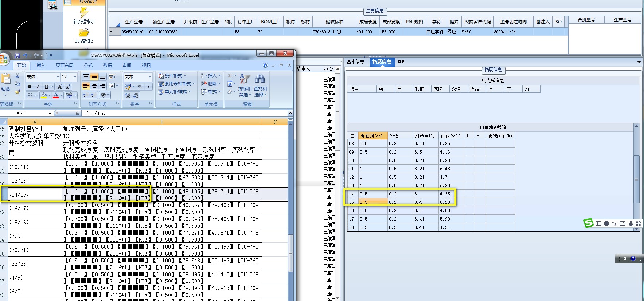This screenshot has width=644, height=301.
Task: Select the 拓展信息 tab
Action: click(x=382, y=62)
